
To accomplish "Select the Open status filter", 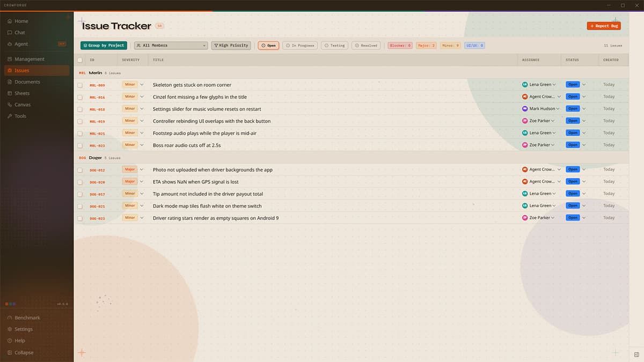I will pos(268,46).
